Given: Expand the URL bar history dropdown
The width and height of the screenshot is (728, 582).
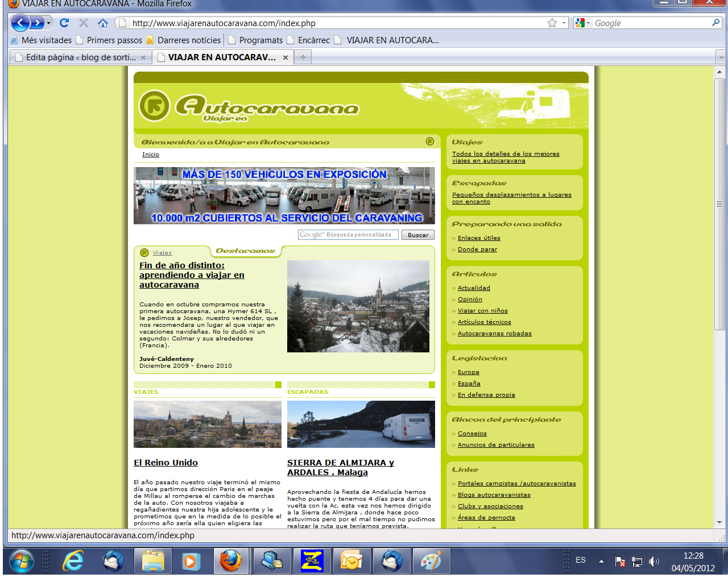Looking at the screenshot, I should (x=564, y=23).
